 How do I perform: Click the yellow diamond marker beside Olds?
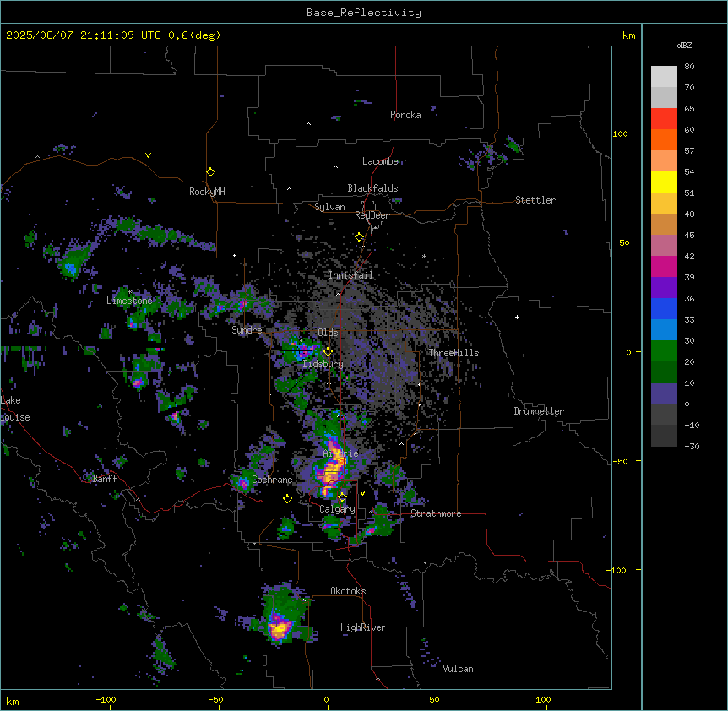(328, 352)
